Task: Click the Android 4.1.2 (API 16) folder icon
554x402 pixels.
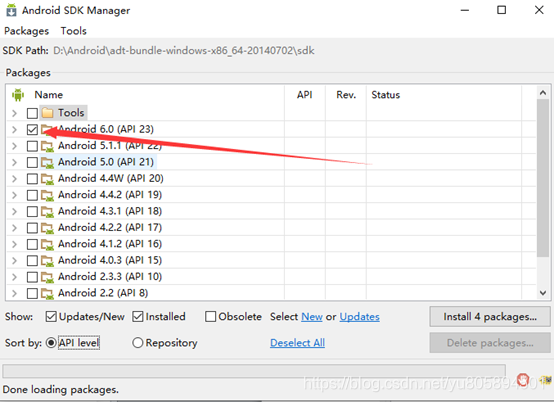Action: click(x=47, y=244)
